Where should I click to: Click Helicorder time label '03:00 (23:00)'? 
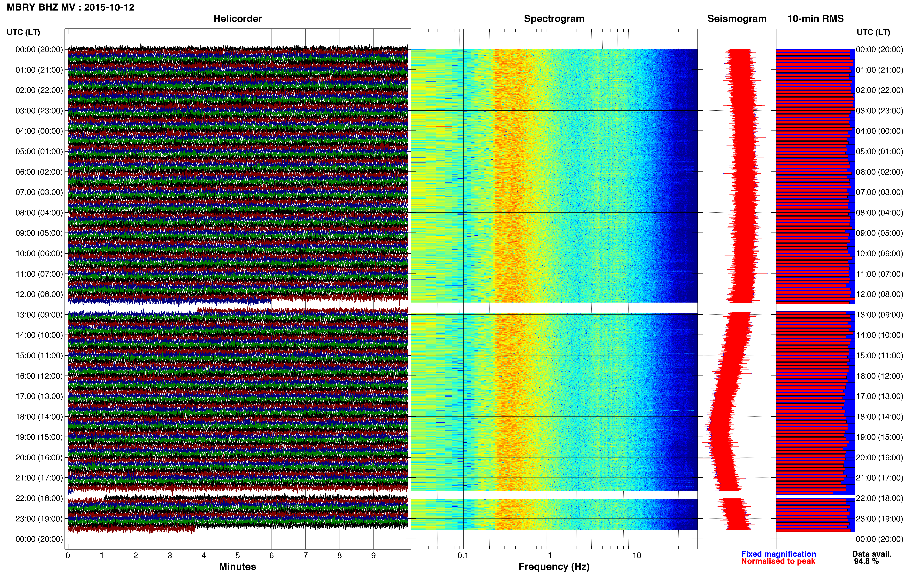point(39,111)
